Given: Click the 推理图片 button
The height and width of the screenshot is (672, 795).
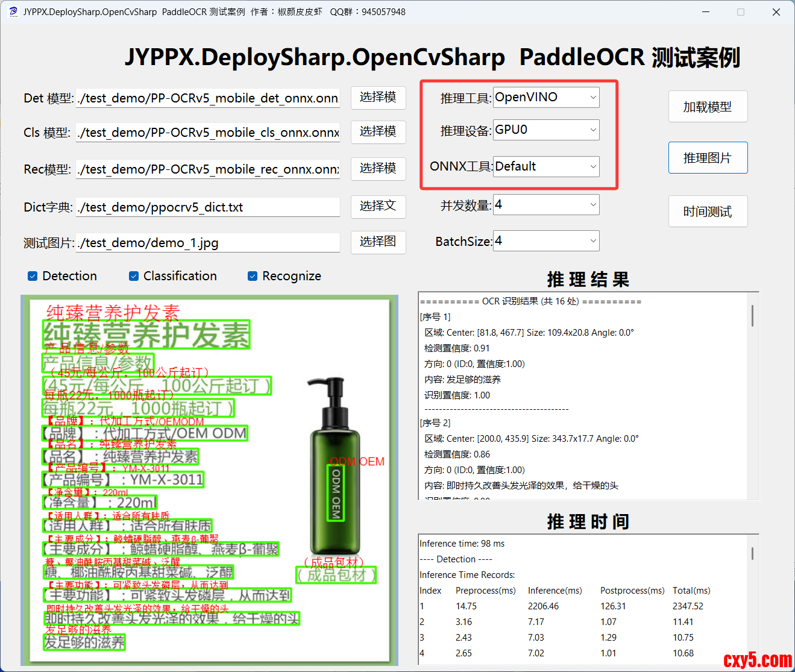Looking at the screenshot, I should click(708, 158).
